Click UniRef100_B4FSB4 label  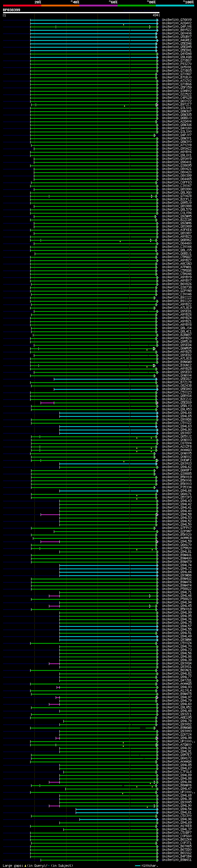[x=177, y=856]
